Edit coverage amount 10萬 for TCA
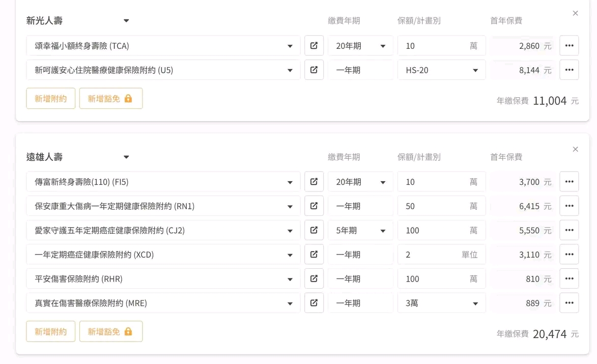597x364 pixels. tap(442, 46)
